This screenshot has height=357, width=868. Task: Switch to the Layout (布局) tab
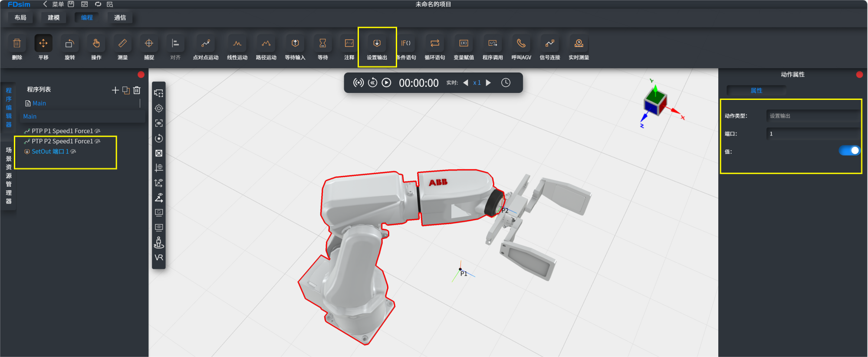(x=20, y=18)
